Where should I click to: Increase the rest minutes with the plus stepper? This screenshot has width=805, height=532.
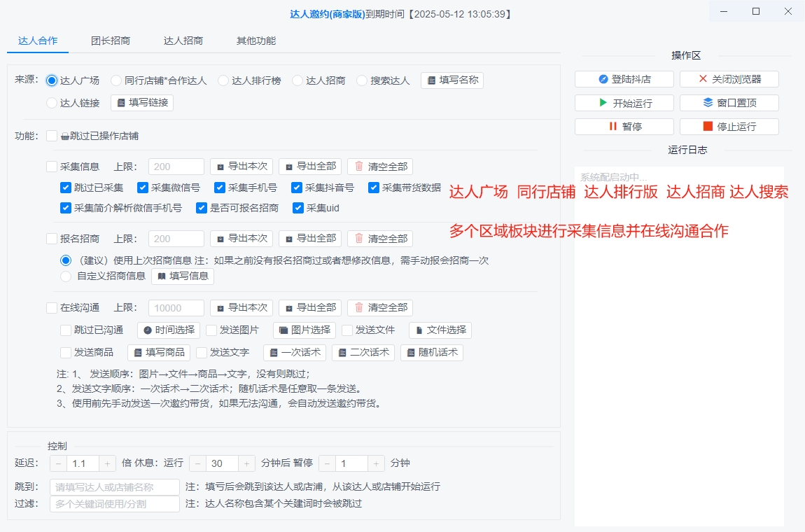click(x=246, y=463)
